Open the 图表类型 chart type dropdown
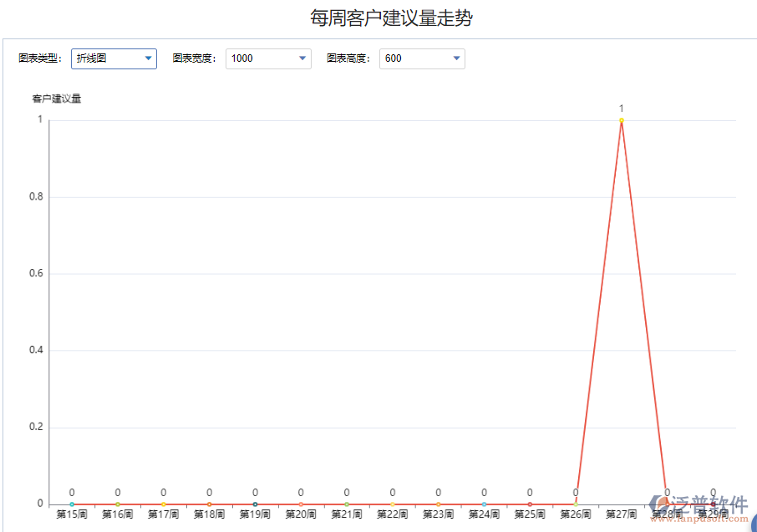The image size is (757, 532). (x=147, y=58)
